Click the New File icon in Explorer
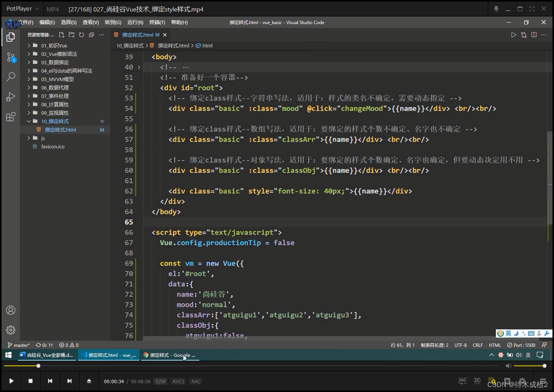Screen dimensions: 554x392 pos(62,35)
